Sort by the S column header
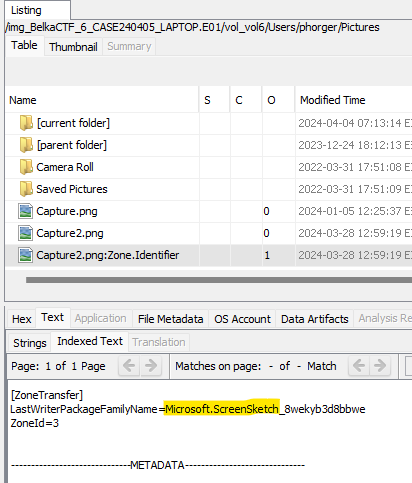 214,100
